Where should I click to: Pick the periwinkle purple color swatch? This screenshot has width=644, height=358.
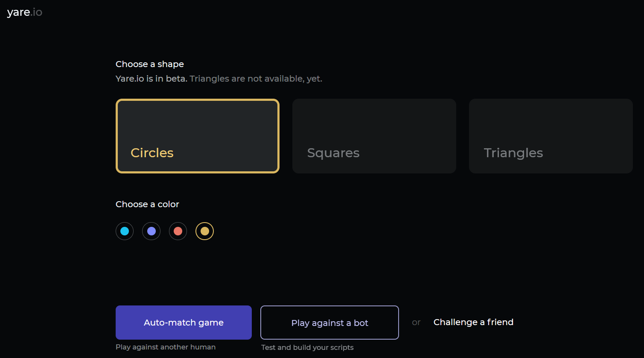coord(152,231)
